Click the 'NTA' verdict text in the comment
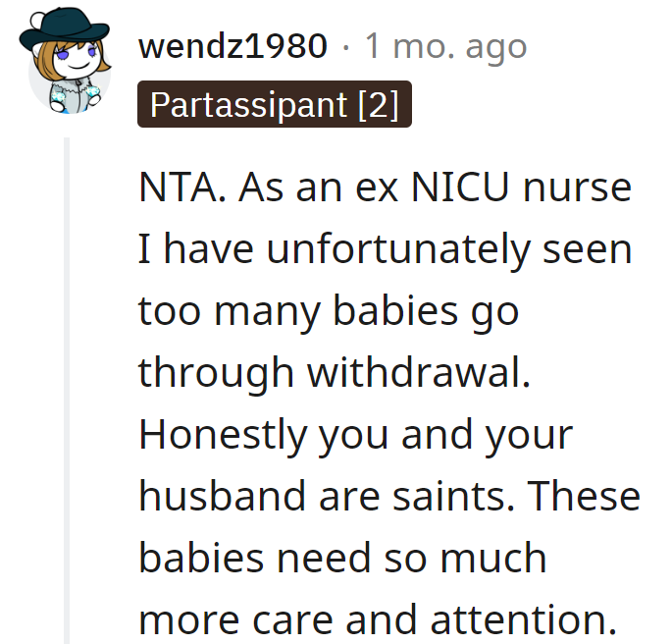This screenshot has height=644, width=672. point(178,187)
